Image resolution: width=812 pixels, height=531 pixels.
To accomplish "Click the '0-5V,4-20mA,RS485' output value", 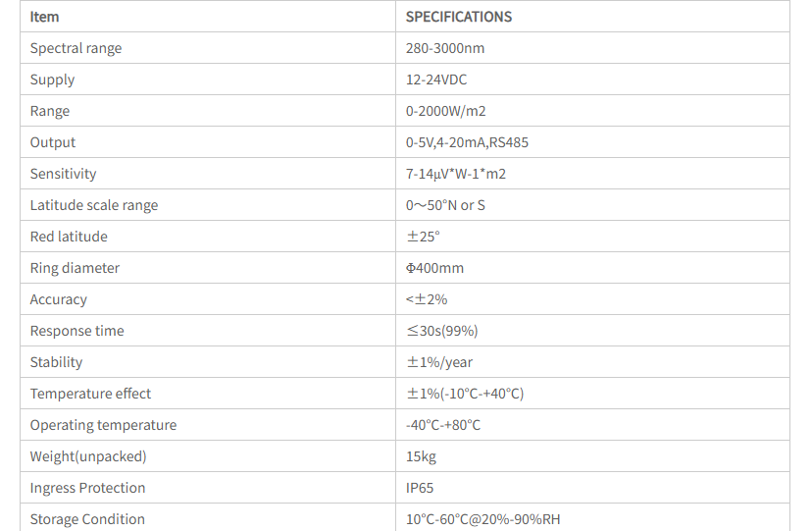I will pyautogui.click(x=468, y=142).
